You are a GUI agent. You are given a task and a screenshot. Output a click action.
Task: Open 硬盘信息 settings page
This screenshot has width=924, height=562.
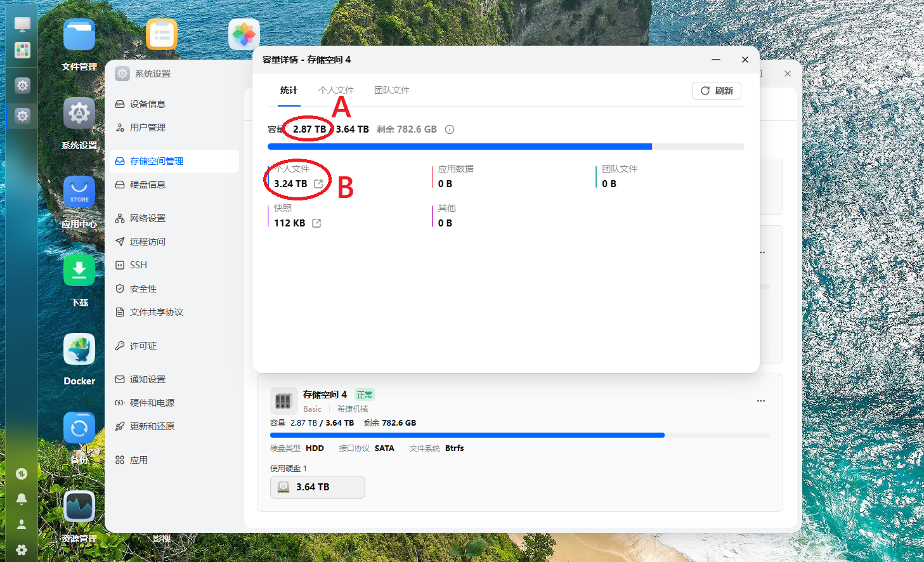click(x=174, y=185)
